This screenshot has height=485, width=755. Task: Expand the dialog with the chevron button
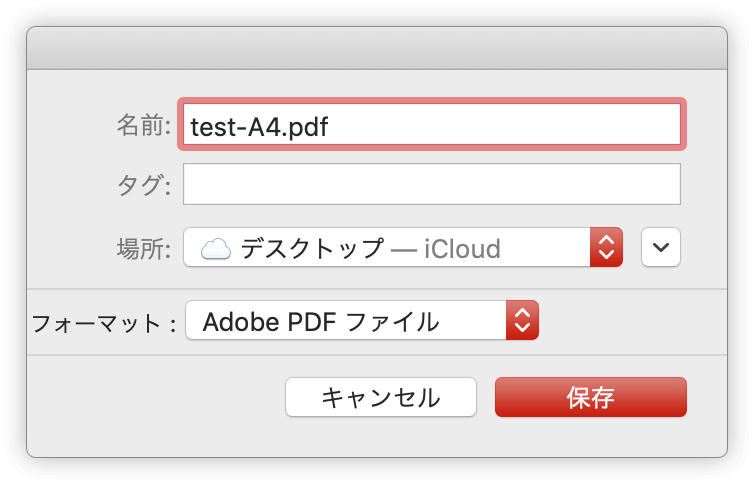661,247
